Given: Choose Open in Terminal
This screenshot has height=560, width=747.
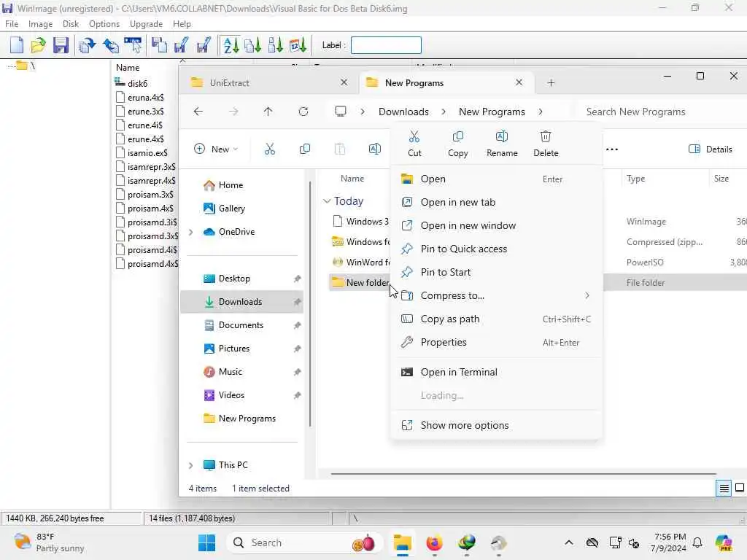Looking at the screenshot, I should [x=496, y=373].
